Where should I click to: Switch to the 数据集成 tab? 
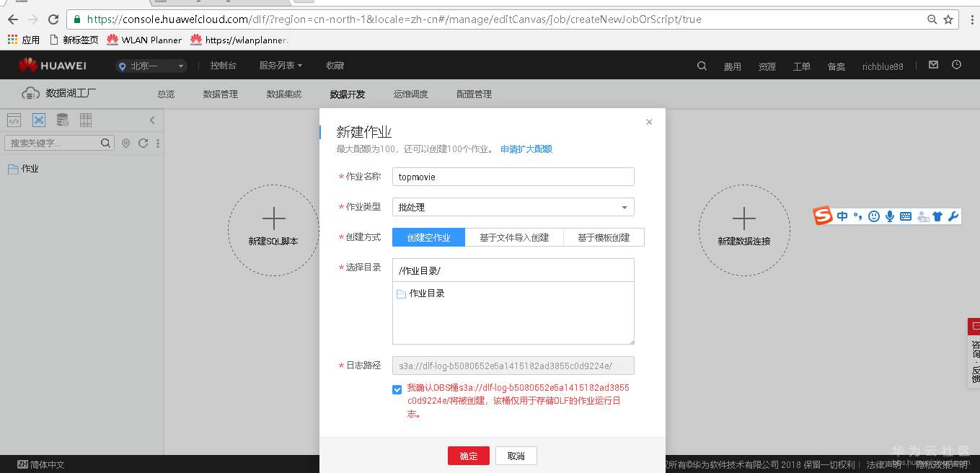pos(284,94)
